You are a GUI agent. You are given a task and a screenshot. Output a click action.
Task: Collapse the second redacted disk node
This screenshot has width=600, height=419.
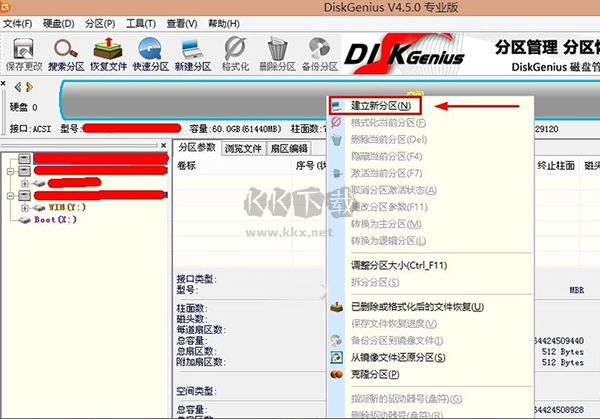[x=10, y=171]
